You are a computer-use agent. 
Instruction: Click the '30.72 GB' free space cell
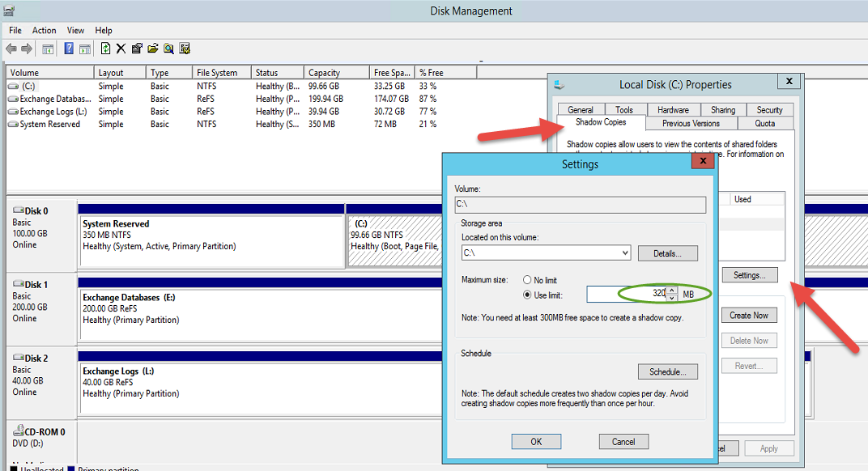coord(389,112)
